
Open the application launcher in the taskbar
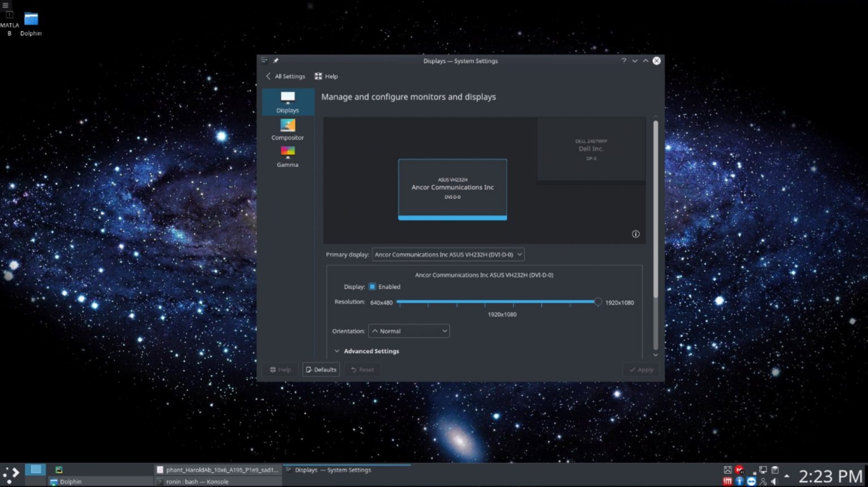[x=11, y=475]
